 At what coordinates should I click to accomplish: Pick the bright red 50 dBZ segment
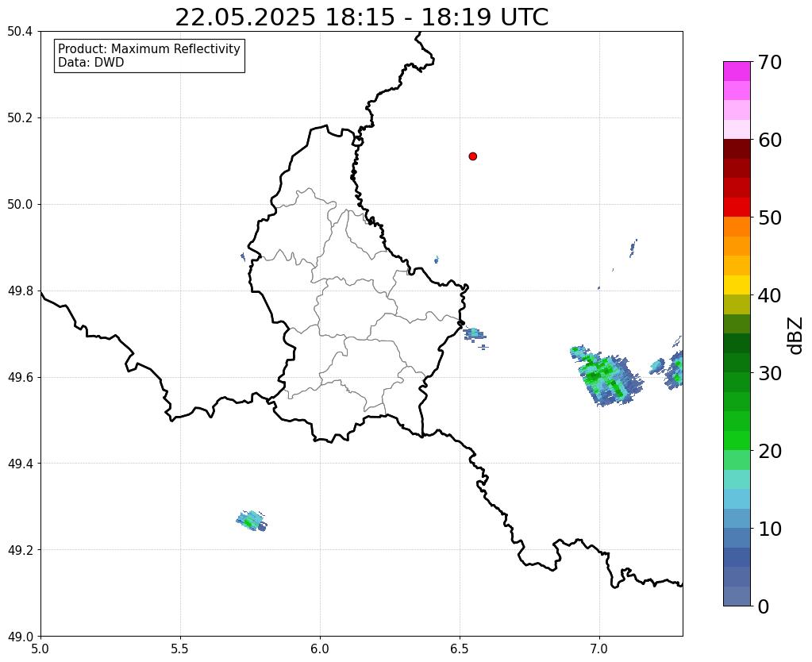click(x=737, y=208)
